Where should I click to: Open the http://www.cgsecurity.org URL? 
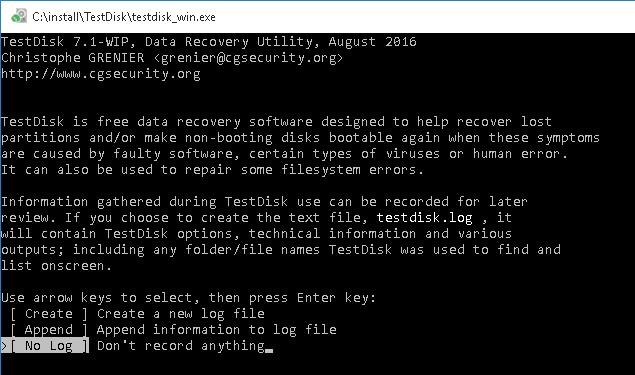pyautogui.click(x=100, y=74)
